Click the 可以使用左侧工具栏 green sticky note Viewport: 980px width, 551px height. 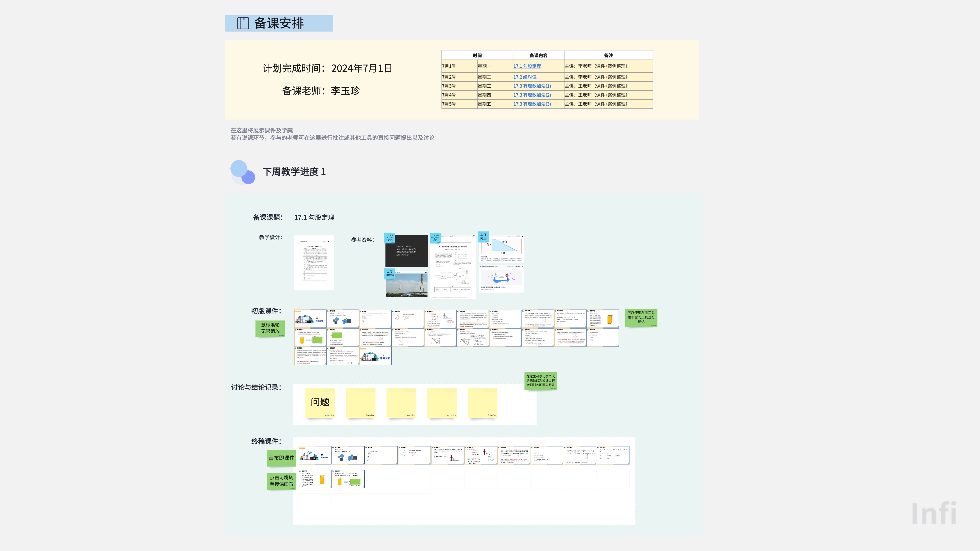641,318
